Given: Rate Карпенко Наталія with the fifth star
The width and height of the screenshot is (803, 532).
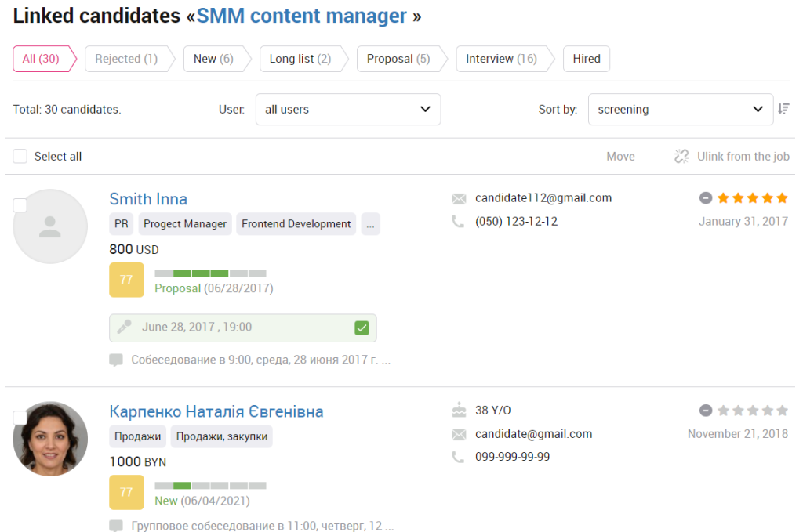Looking at the screenshot, I should coord(782,411).
